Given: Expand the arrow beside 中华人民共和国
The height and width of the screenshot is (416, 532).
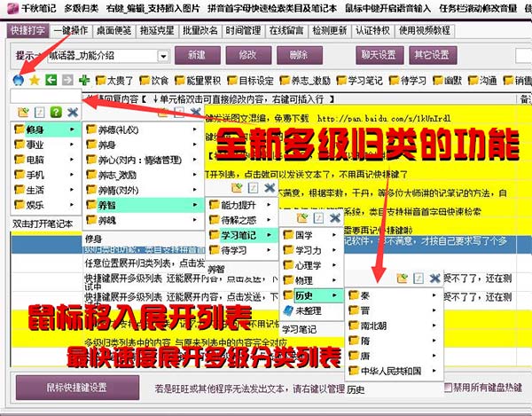Looking at the screenshot, I should tap(434, 371).
